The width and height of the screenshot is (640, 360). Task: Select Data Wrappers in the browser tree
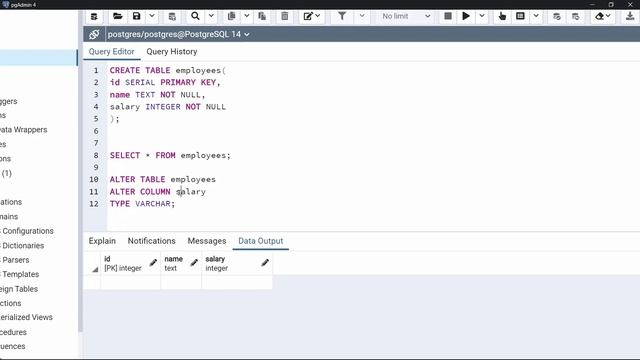point(24,130)
